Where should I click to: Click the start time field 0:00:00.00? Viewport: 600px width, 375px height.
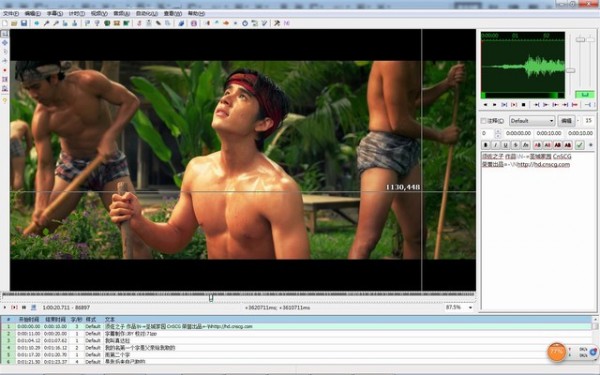[518, 133]
